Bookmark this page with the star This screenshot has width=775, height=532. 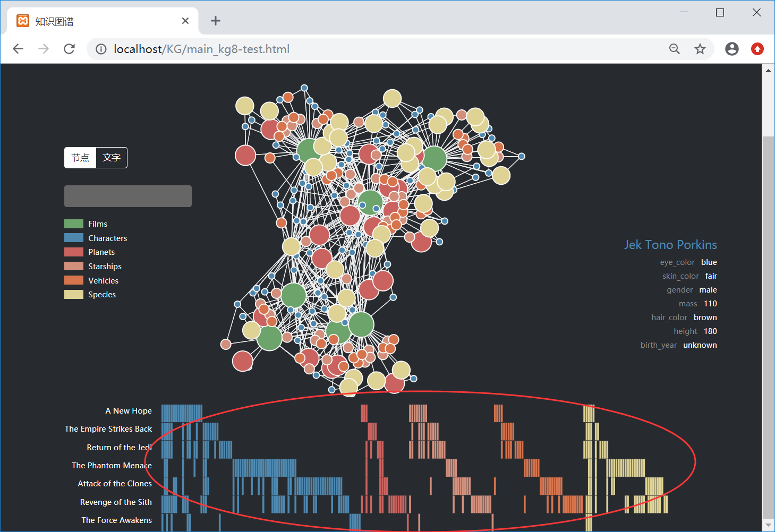700,49
